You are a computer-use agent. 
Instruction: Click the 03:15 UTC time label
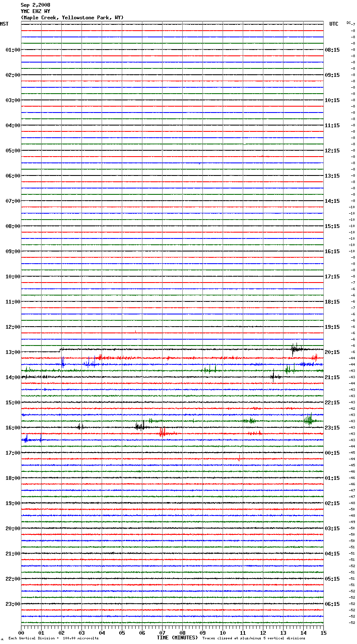[x=332, y=529]
